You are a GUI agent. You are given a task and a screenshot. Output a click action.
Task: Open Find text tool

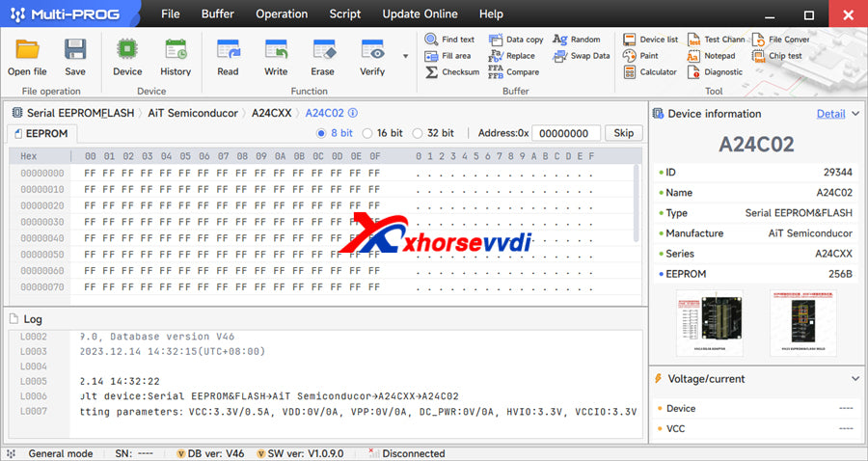(x=449, y=40)
